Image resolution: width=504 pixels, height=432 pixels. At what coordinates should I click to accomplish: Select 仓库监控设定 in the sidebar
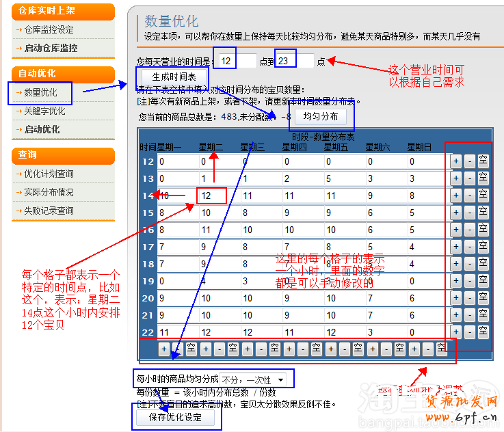pos(49,30)
